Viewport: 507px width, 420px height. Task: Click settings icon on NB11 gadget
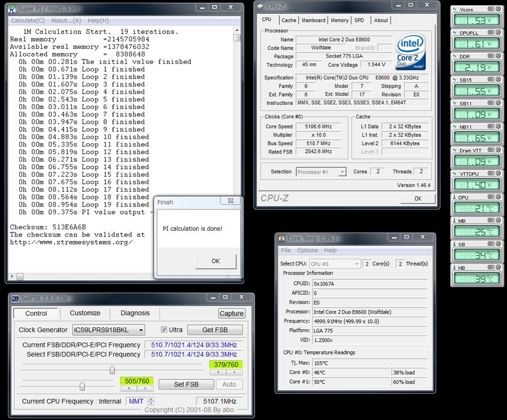[491, 127]
